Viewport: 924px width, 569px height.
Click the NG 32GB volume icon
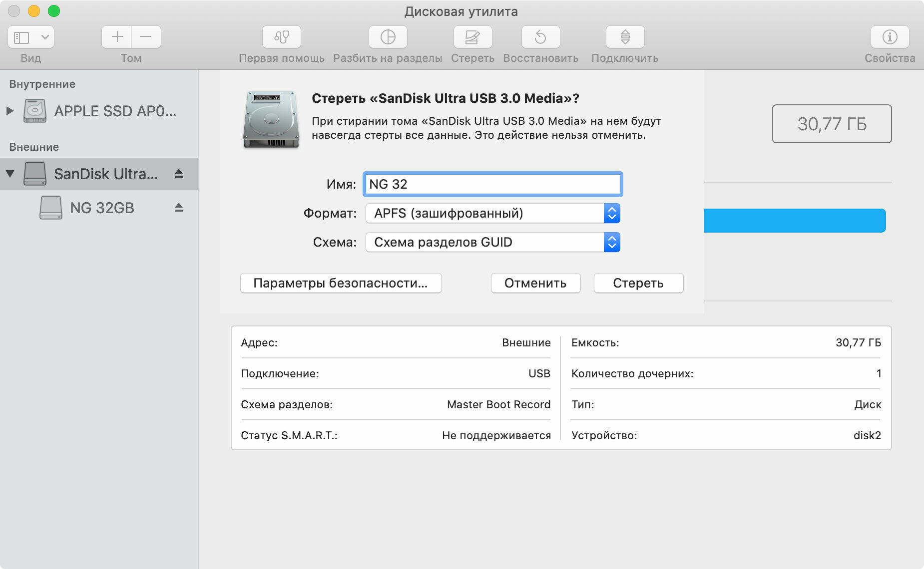[51, 208]
